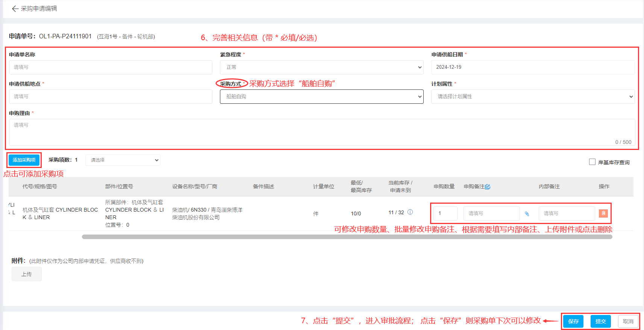Click the (互海1号 - 备件 - 轮机部) text
This screenshot has width=644, height=330.
click(x=126, y=36)
